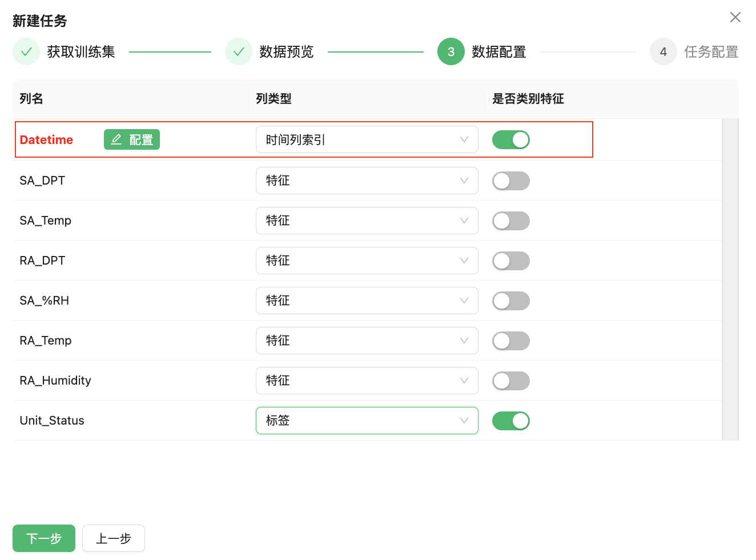Viewport: 756px width, 560px height.
Task: Click the 获取训练集 step checkmark icon
Action: point(26,52)
